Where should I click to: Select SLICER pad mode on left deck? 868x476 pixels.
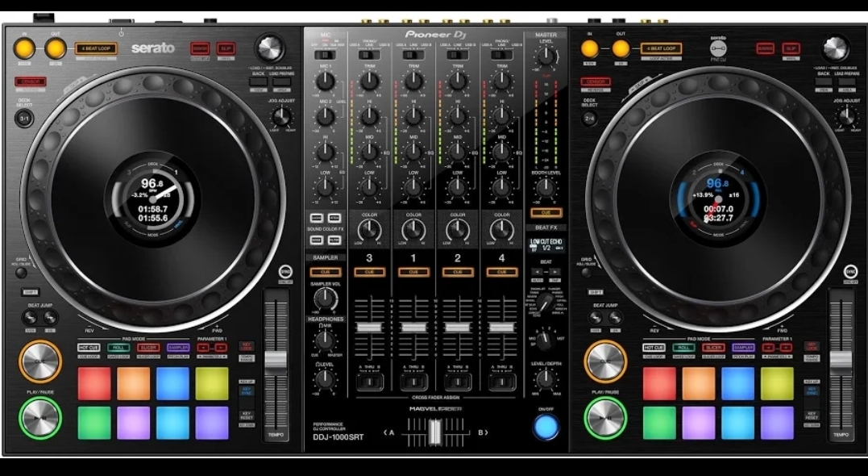point(148,348)
